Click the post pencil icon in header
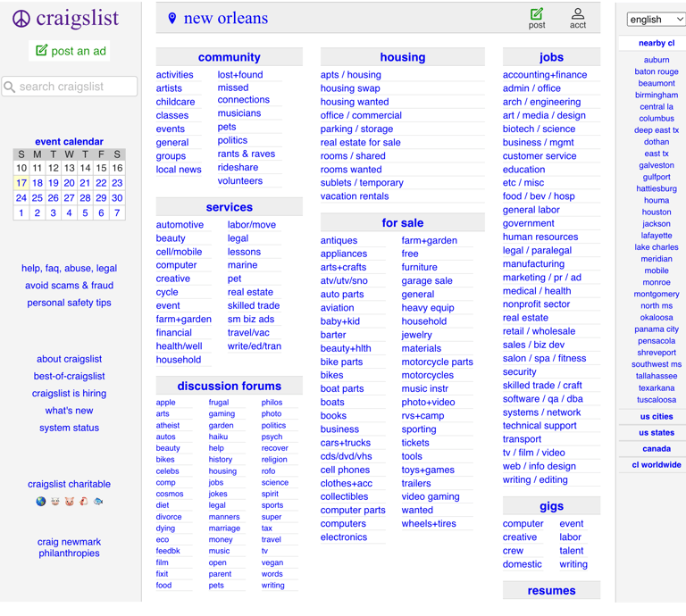686x616 pixels. coord(536,14)
